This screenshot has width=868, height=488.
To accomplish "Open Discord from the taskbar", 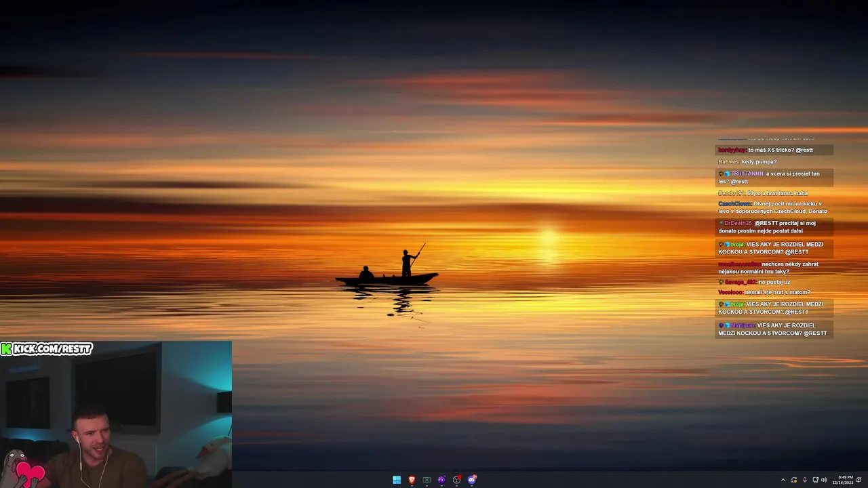I will pos(472,480).
